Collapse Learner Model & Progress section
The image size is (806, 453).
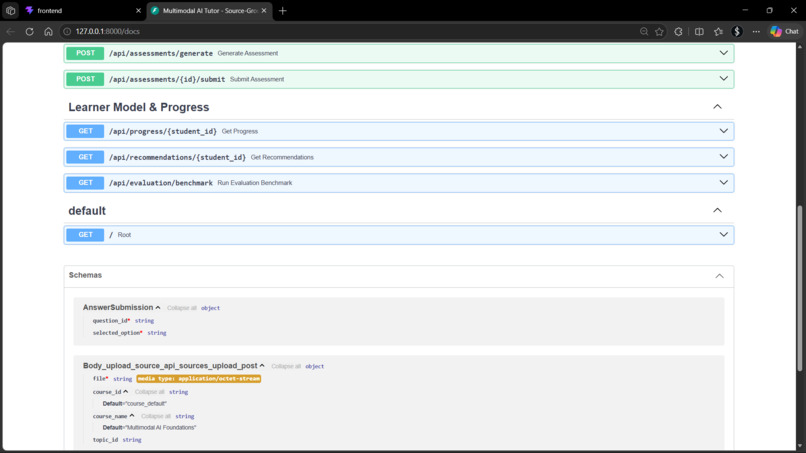717,106
